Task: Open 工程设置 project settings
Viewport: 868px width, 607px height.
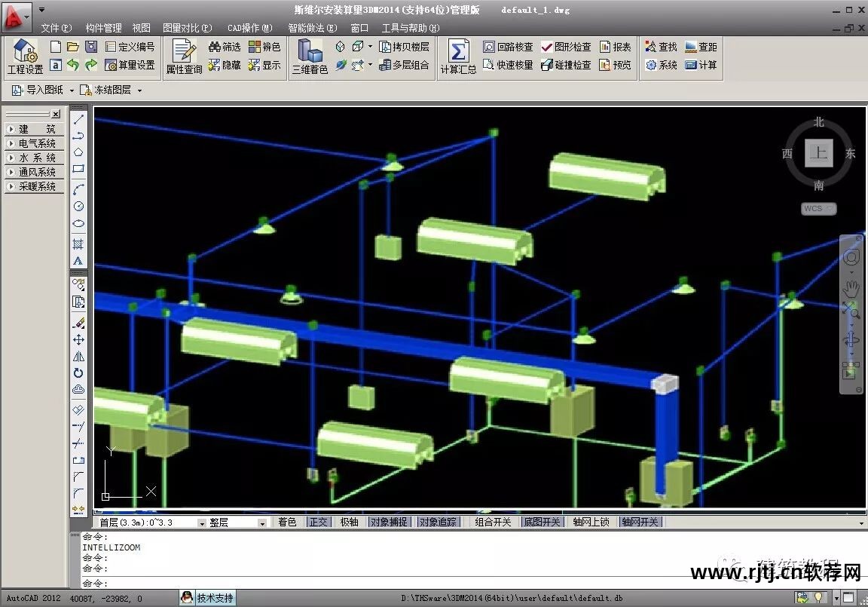Action: tap(25, 57)
